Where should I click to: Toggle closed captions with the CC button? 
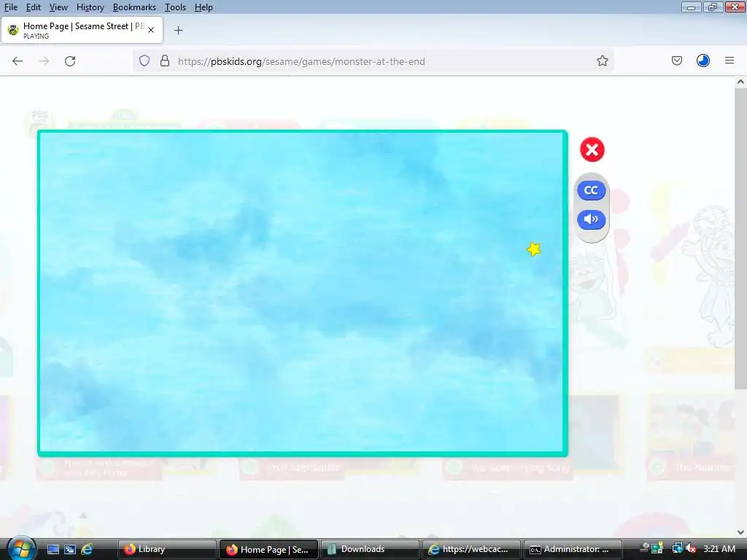[x=591, y=190]
